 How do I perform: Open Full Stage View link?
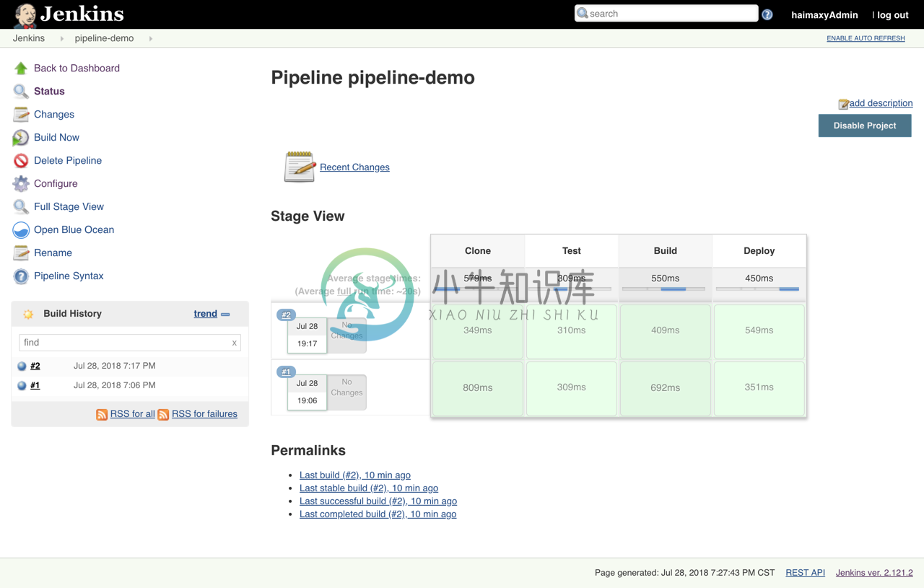coord(69,207)
